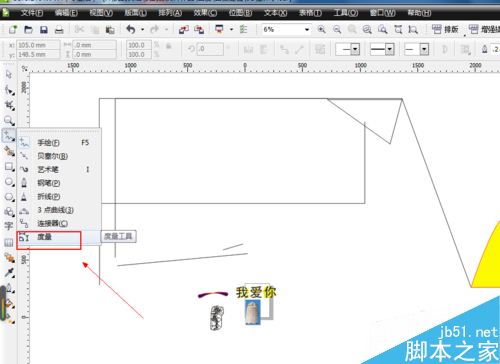
Task: Select the Table tool in the toolbox
Action: (8, 242)
